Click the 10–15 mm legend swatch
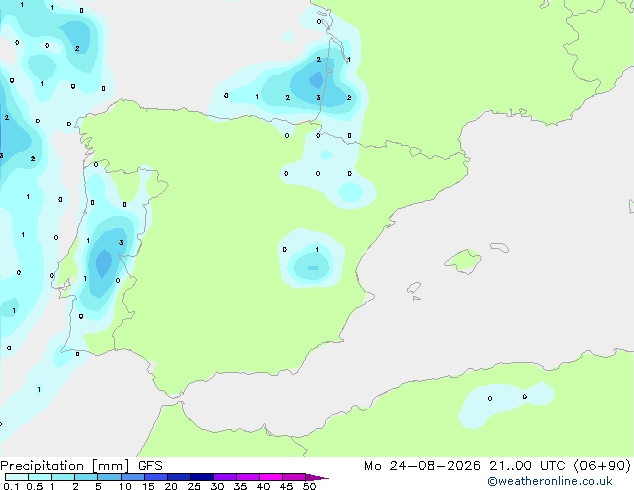This screenshot has height=490, width=634. coord(132,477)
